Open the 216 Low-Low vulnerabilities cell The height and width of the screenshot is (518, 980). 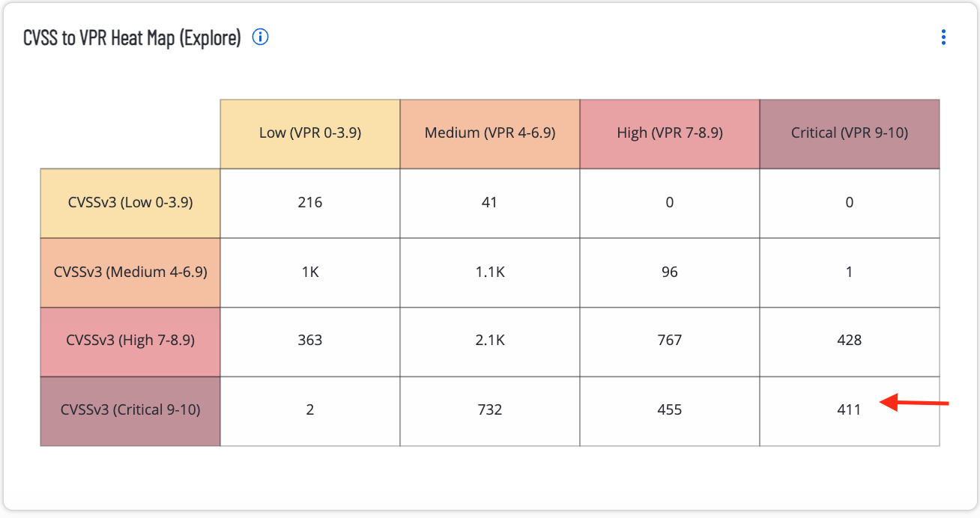pos(310,203)
